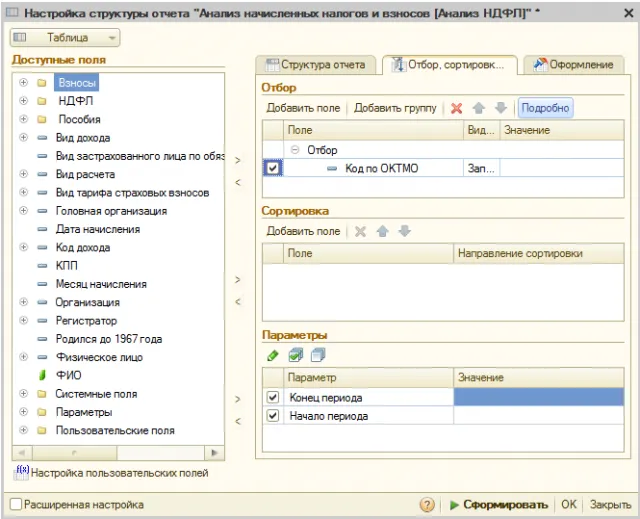The height and width of the screenshot is (519, 640).
Task: Click Добавить поле in the Сортировка section
Action: tap(303, 231)
